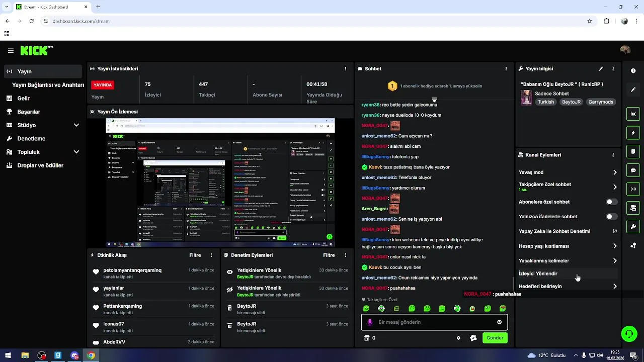Image resolution: width=644 pixels, height=362 pixels.
Task: Edit stream info with the pencil icon
Action: pyautogui.click(x=601, y=69)
